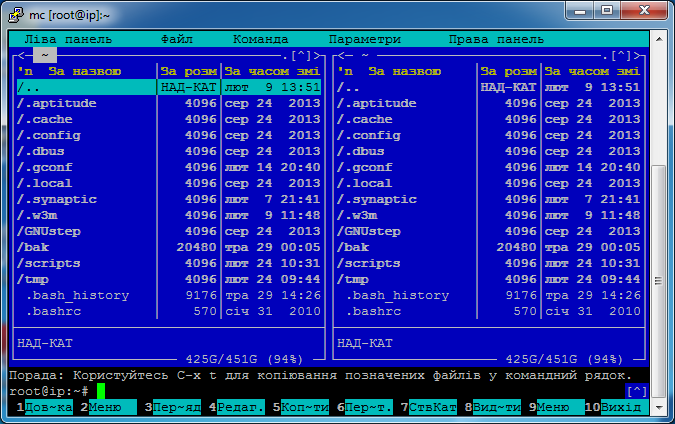Select .bashrc in right panel

coord(489,311)
